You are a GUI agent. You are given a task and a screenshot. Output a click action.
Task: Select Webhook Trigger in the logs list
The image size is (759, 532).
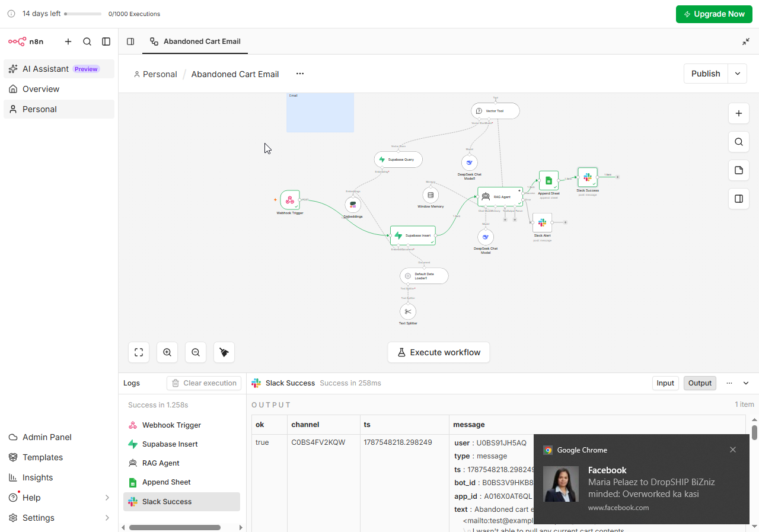click(181, 425)
